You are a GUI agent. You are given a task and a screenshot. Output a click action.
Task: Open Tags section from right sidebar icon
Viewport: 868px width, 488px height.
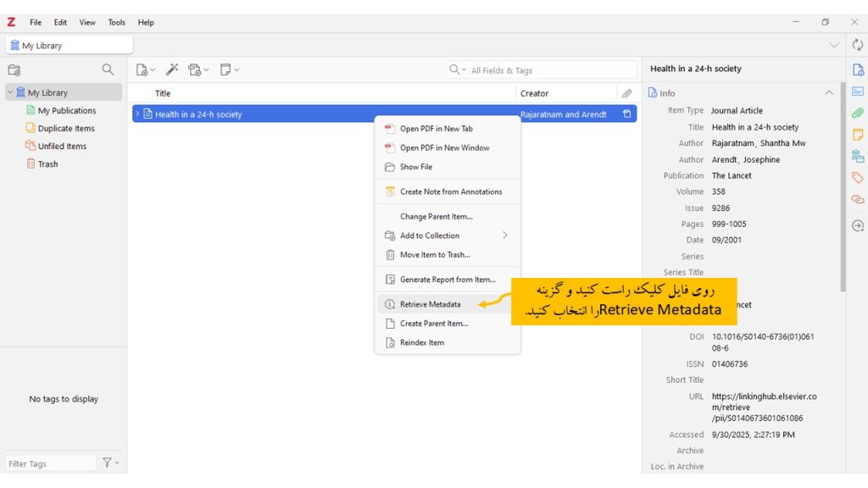[x=857, y=178]
